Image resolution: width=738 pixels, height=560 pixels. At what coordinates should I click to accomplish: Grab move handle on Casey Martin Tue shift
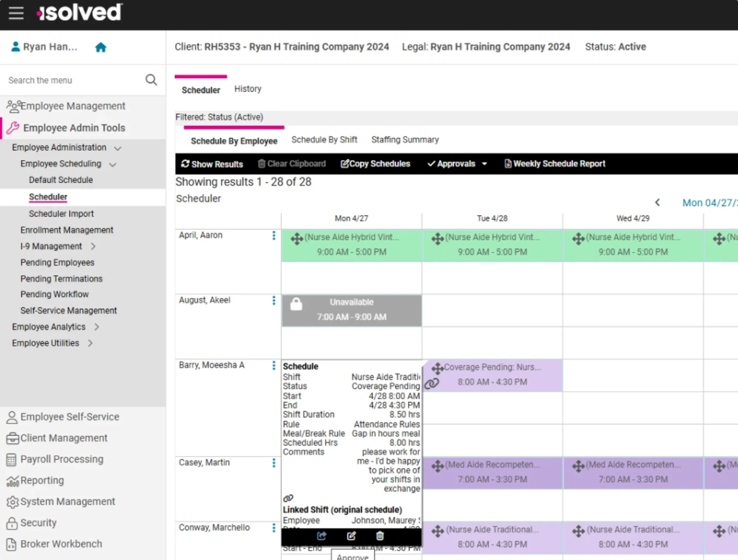[x=438, y=466]
